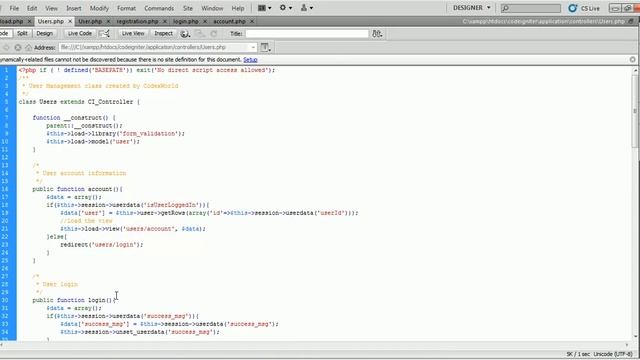Open the File menu
The width and height of the screenshot is (640, 360).
coord(14,8)
